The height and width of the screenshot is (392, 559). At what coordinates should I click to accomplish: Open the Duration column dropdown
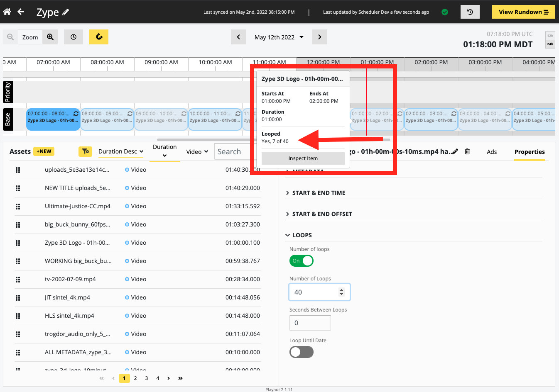pos(165,151)
